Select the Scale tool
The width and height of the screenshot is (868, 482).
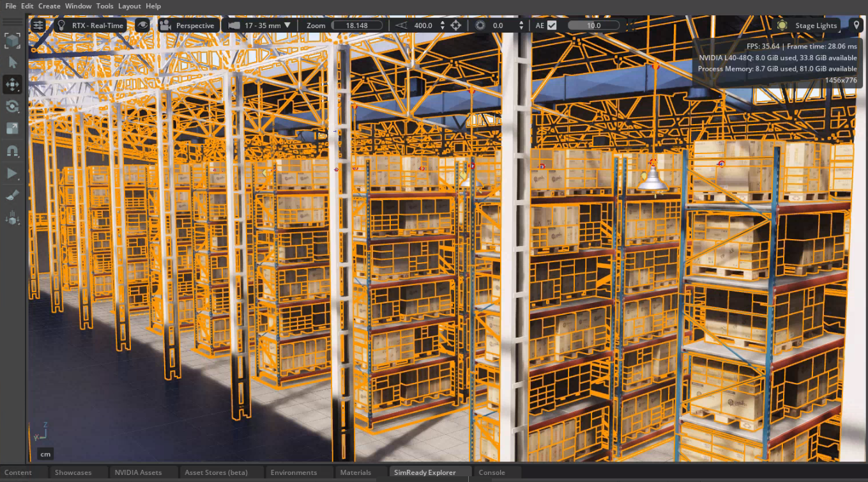click(12, 128)
